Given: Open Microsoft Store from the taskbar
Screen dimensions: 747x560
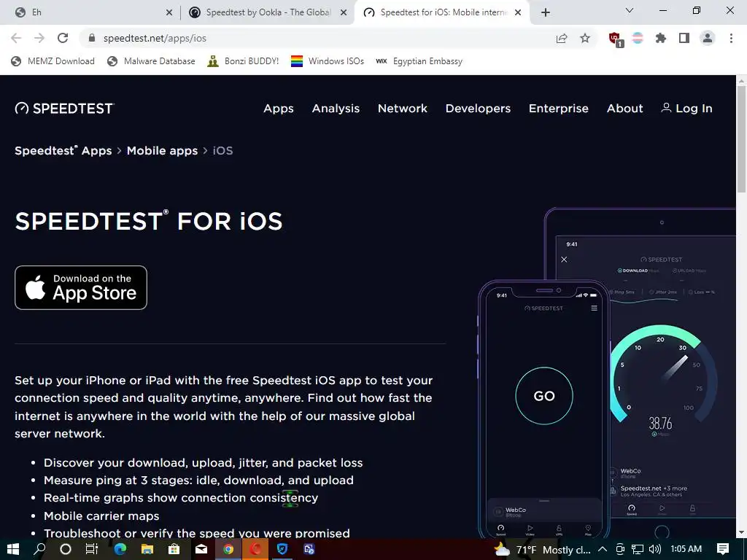Looking at the screenshot, I should point(174,549).
